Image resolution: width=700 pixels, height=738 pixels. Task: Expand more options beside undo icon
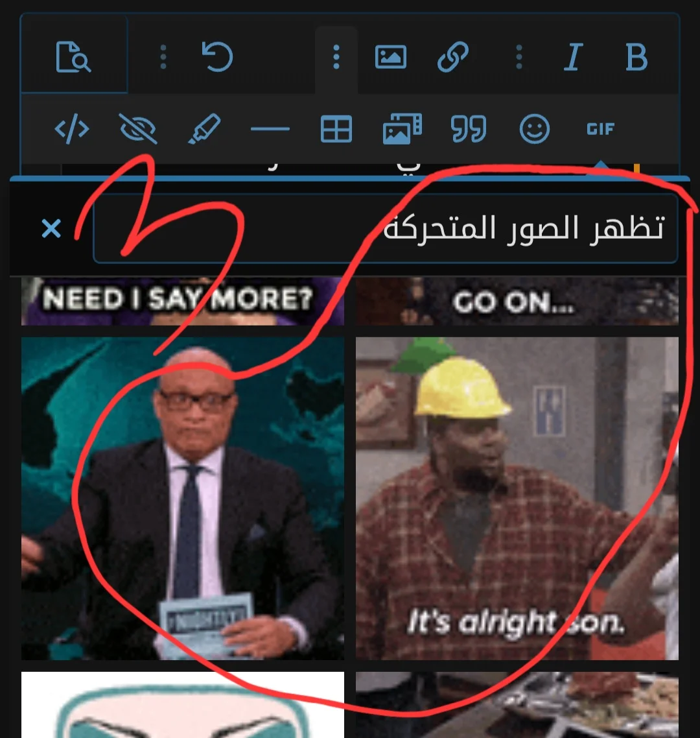click(x=163, y=57)
